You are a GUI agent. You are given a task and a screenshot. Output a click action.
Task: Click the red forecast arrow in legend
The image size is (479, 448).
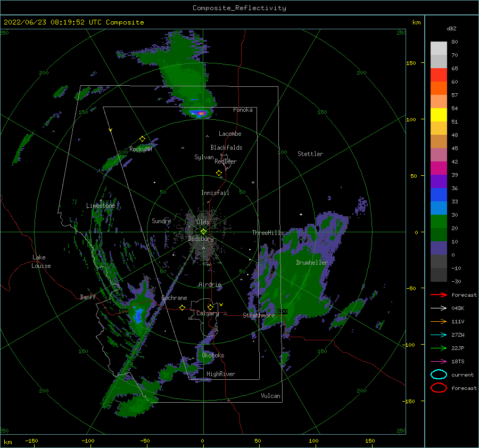coord(439,295)
